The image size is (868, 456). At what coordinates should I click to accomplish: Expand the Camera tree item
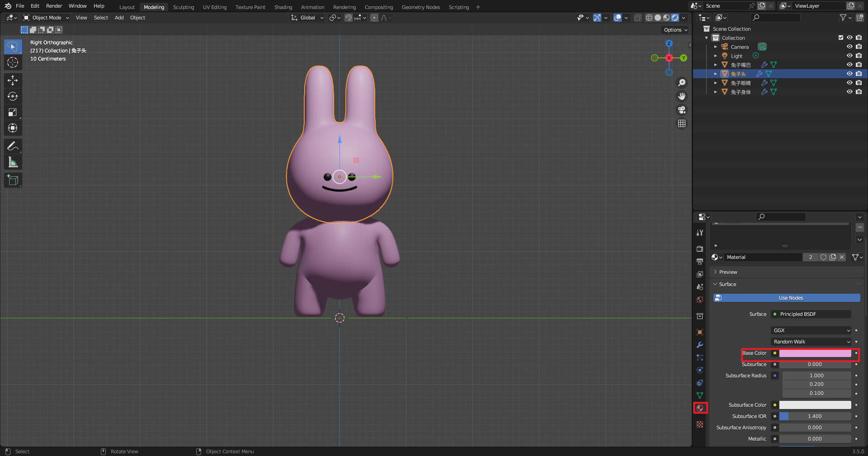716,47
